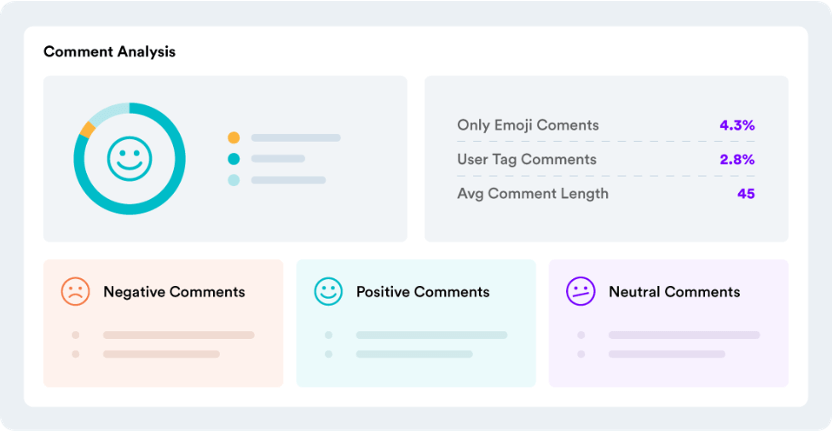Open the Neutral Comments heading
This screenshot has height=432, width=832.
point(674,292)
